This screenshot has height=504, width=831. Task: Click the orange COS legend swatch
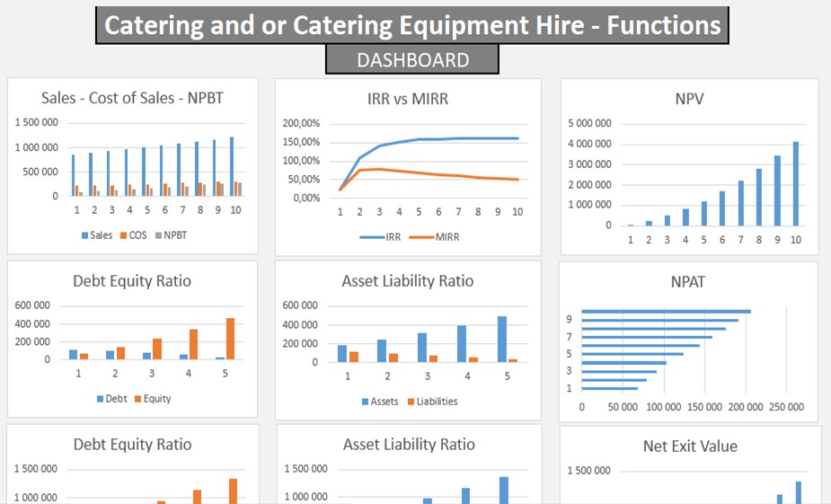tap(124, 235)
